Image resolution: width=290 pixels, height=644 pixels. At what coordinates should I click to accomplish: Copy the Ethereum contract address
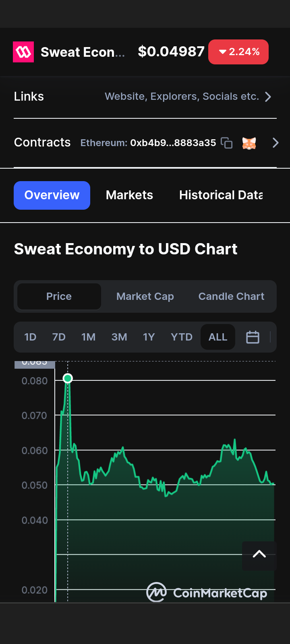click(x=227, y=143)
